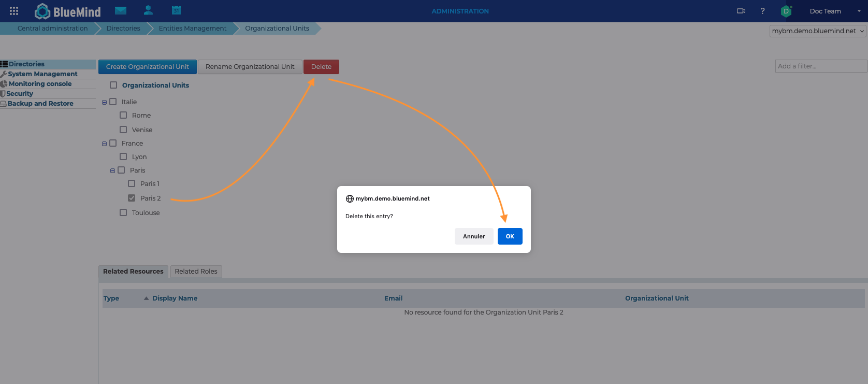Click the BlueMind logo
The image size is (868, 384).
click(x=68, y=11)
